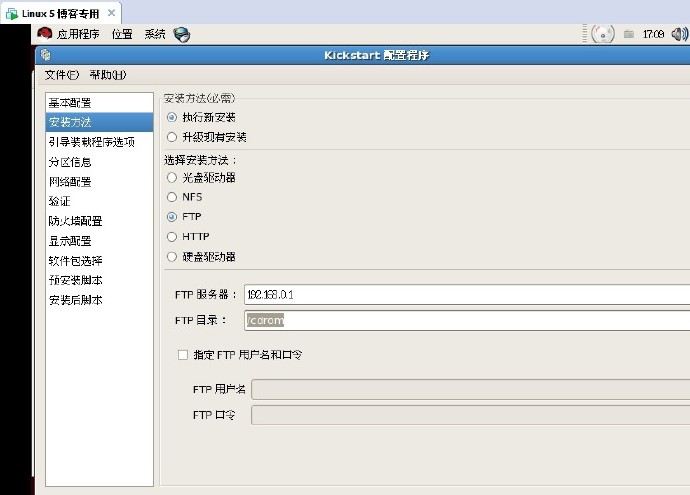Enable 指定 FTP 用户名和口令 checkbox
The width and height of the screenshot is (690, 495).
[183, 355]
